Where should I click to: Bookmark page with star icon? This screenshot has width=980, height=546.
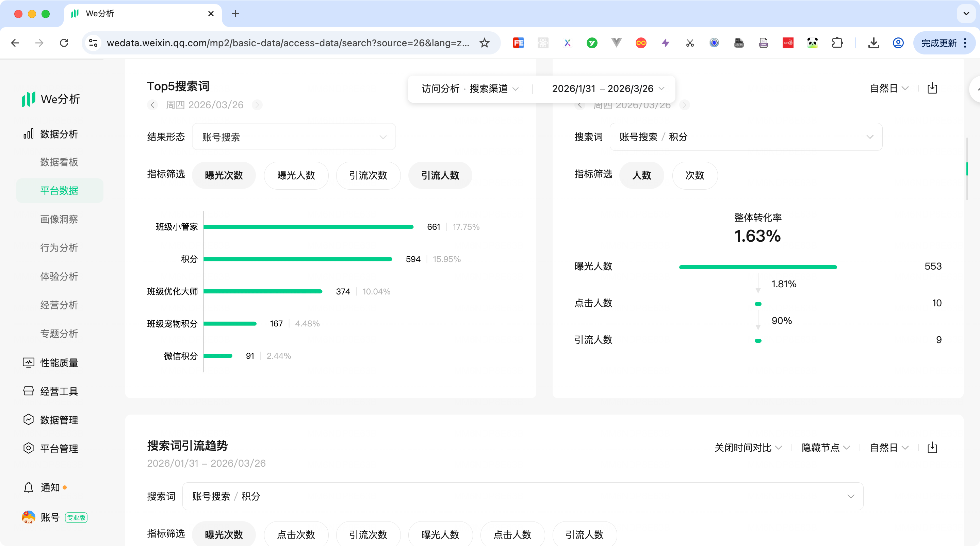click(x=484, y=43)
